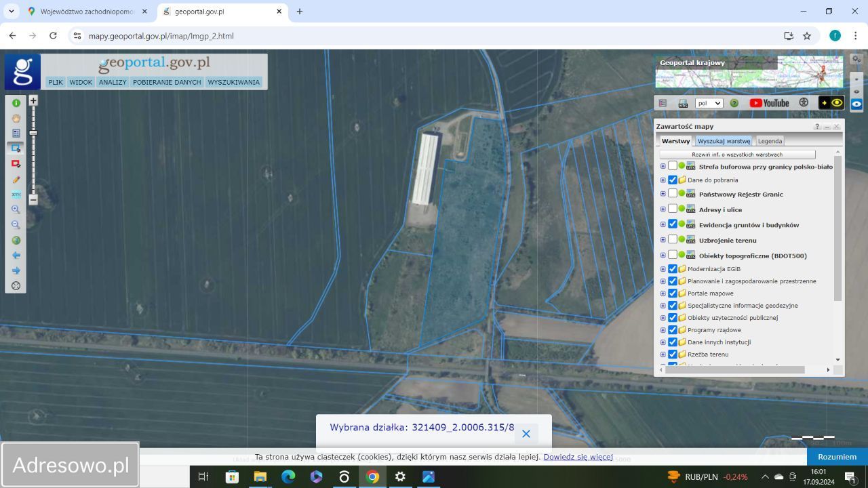Click the minus button on zoom slider
The height and width of the screenshot is (488, 868).
(x=33, y=200)
